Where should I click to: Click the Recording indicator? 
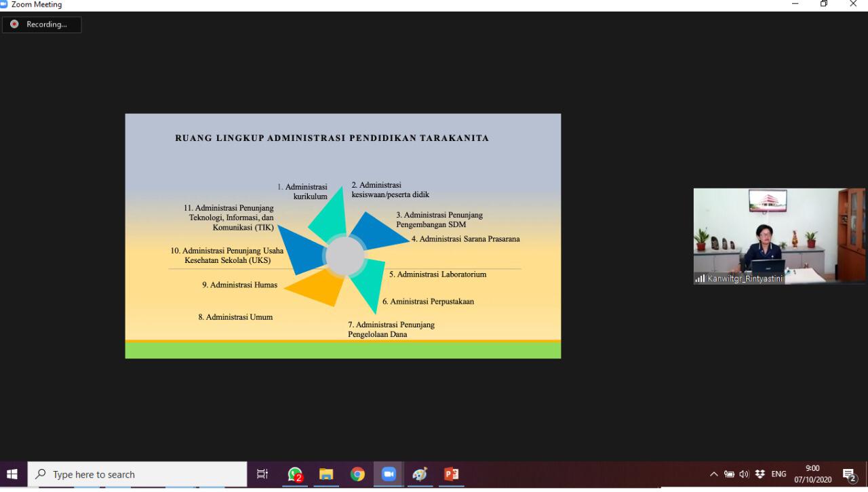41,24
